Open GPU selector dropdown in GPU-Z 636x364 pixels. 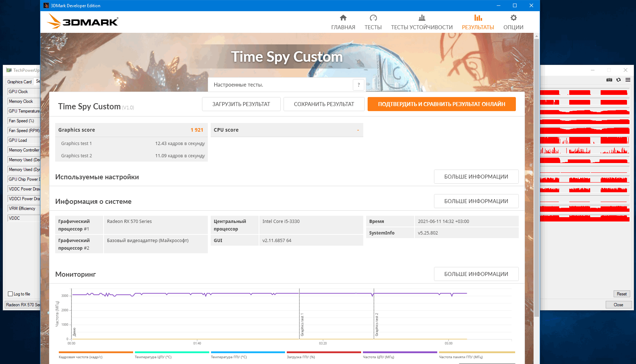(x=23, y=305)
